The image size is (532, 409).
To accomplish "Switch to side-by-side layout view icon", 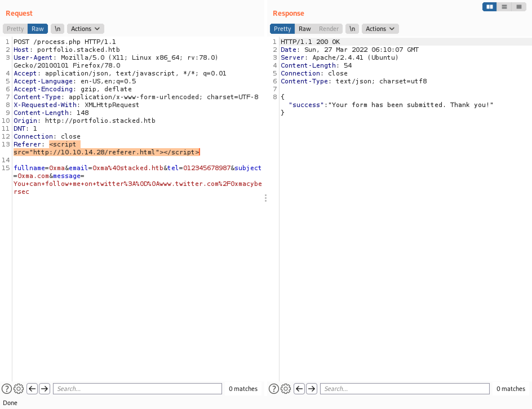I will tap(489, 7).
